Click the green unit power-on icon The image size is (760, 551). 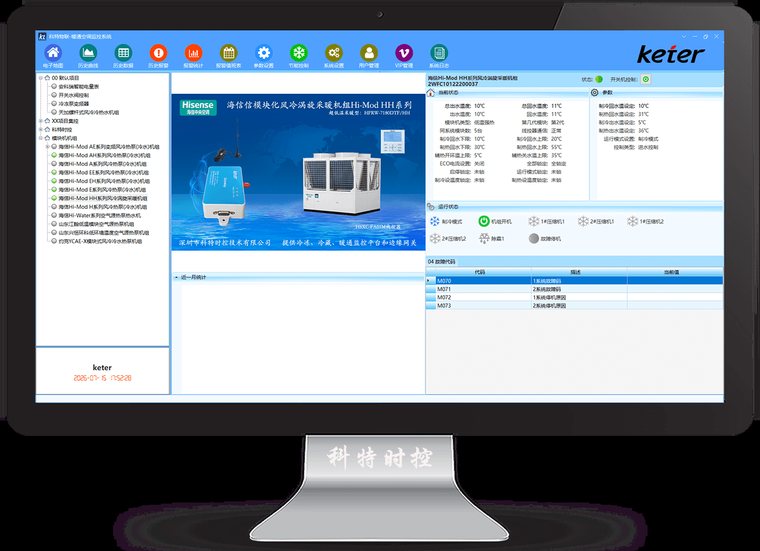tap(484, 221)
